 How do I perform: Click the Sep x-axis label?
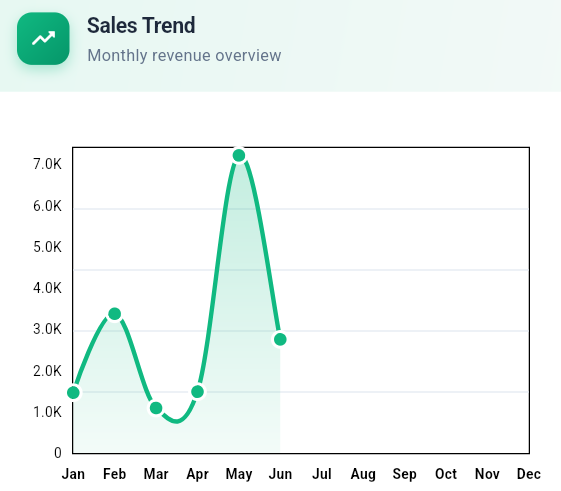click(x=405, y=474)
